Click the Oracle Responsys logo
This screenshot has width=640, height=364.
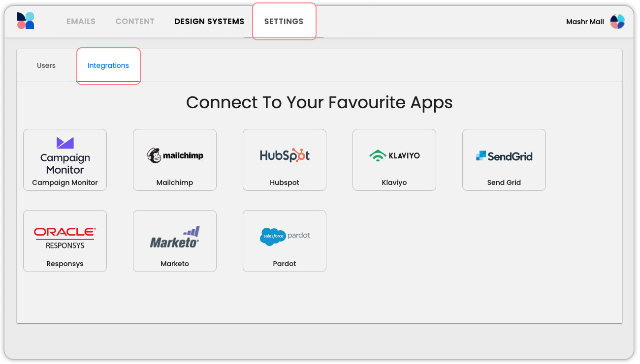coord(65,238)
